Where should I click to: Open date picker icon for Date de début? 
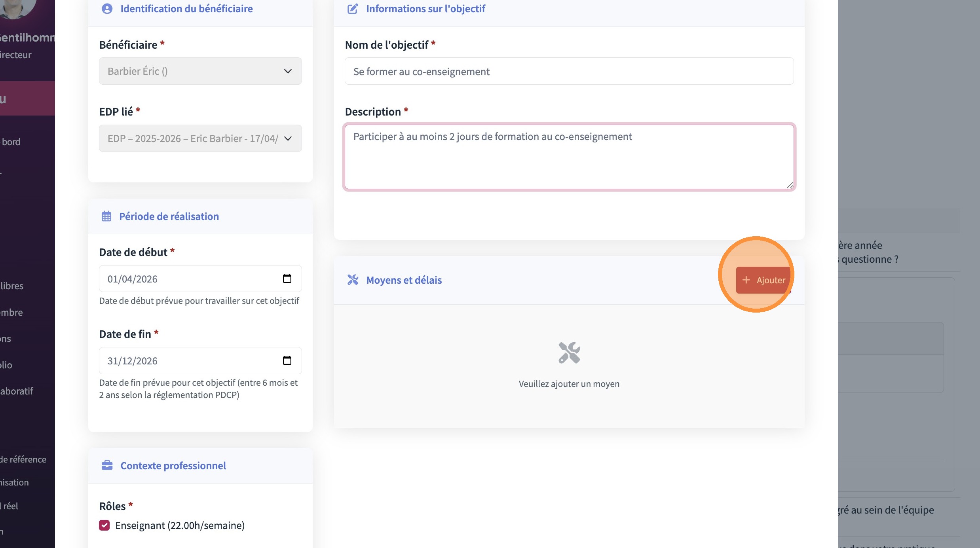(x=287, y=279)
